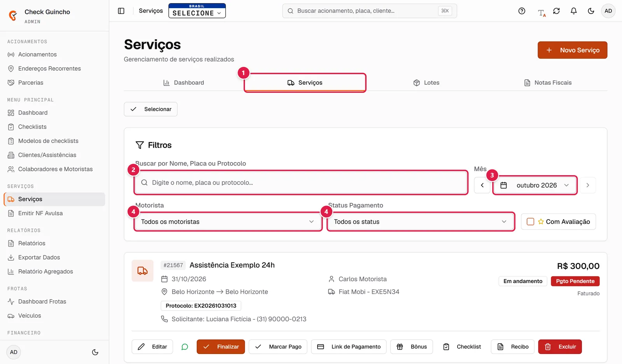
Task: Switch to the Dashboard tab
Action: (184, 83)
